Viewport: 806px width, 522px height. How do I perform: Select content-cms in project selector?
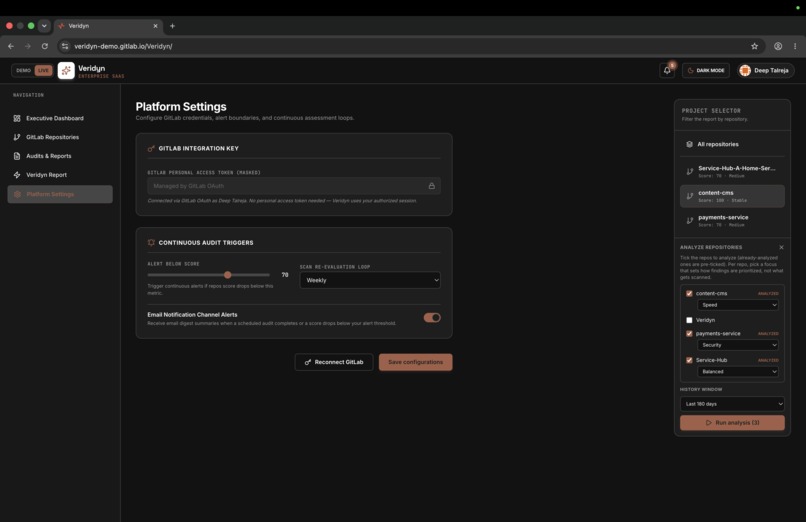[732, 196]
